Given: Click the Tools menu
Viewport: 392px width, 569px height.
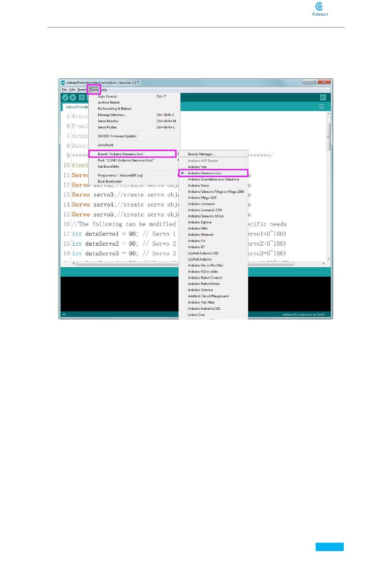Looking at the screenshot, I should click(x=94, y=90).
